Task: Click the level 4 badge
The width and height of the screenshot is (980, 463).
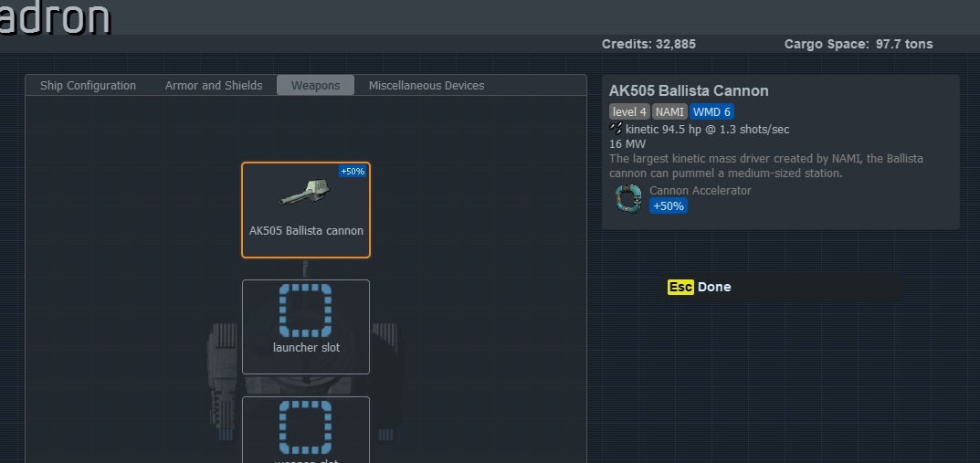Action: (x=629, y=112)
